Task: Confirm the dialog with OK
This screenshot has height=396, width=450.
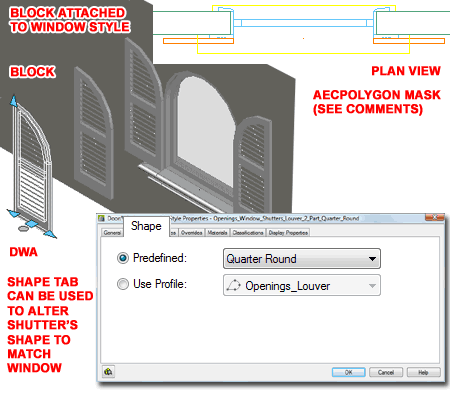Action: pos(348,372)
